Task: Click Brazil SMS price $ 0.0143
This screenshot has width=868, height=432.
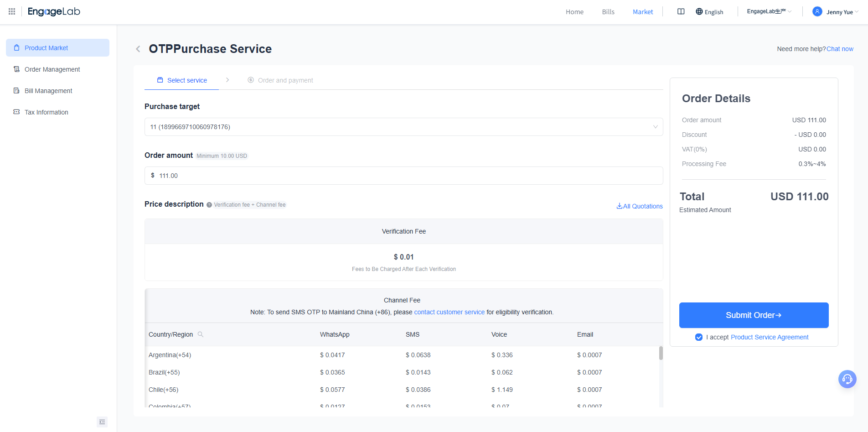Action: 418,372
